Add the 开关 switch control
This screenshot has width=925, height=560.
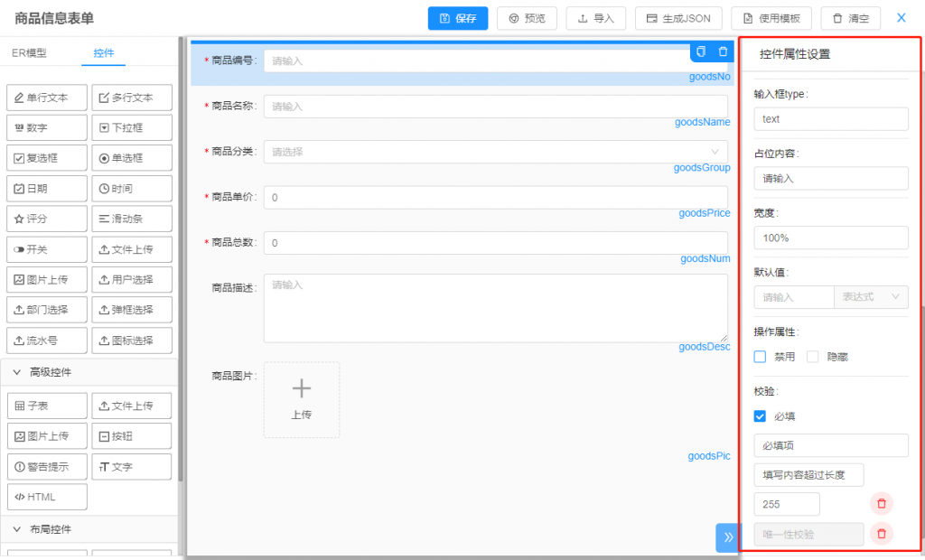pyautogui.click(x=47, y=249)
